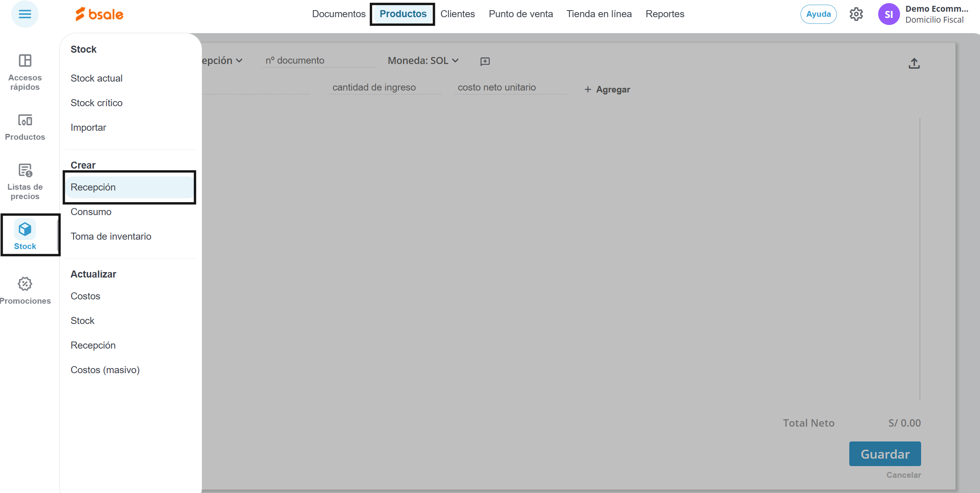Click the nº documento input field
The width and height of the screenshot is (980, 493).
318,61
